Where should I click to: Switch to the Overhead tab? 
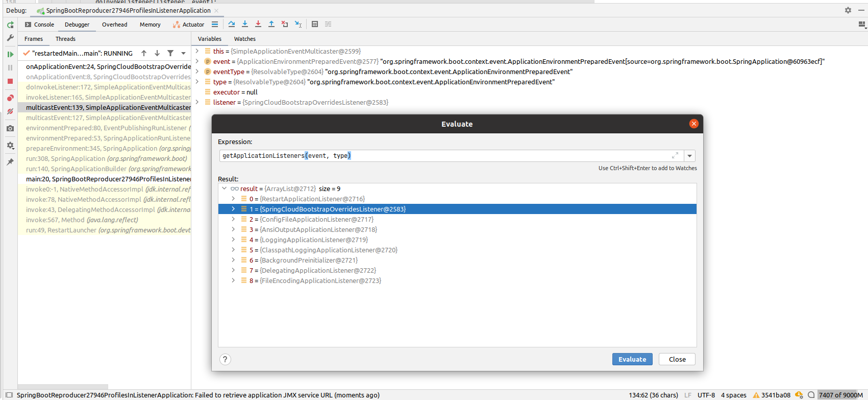point(115,25)
